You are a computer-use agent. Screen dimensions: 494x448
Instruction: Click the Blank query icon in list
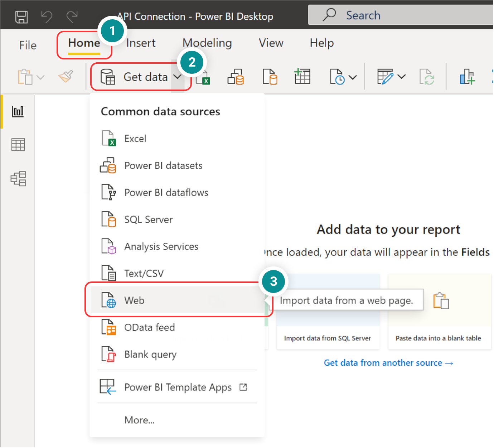tap(108, 354)
